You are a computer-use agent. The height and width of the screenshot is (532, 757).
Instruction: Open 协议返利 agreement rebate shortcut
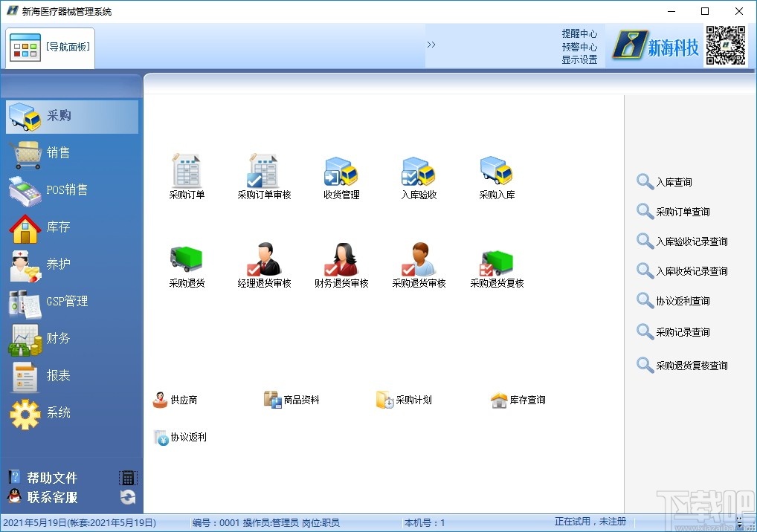[180, 437]
